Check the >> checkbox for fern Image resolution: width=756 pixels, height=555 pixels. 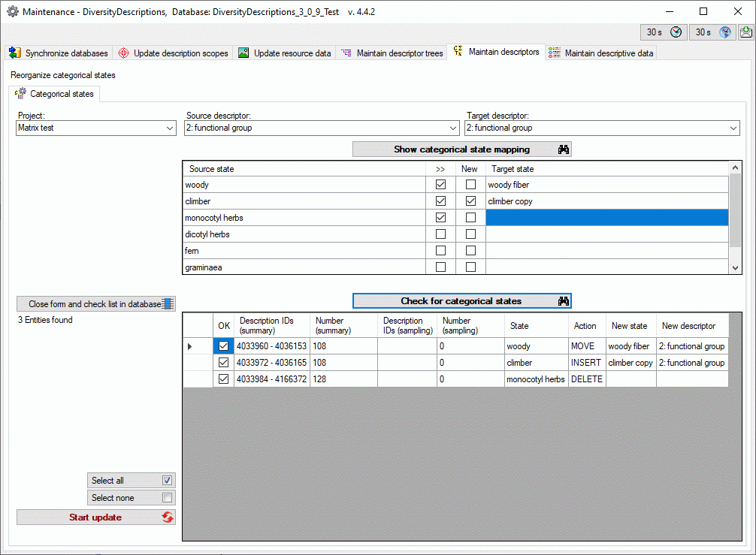click(x=440, y=251)
